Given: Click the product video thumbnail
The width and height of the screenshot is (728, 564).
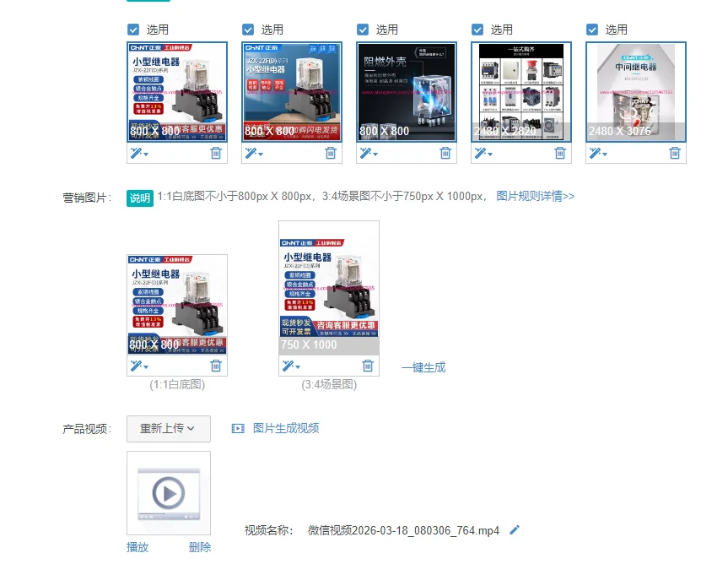Looking at the screenshot, I should [169, 493].
